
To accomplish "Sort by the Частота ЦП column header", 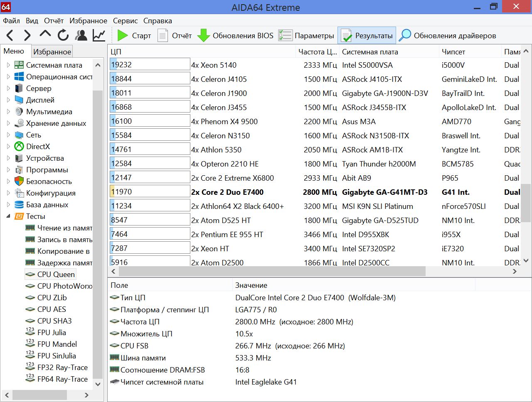I will tap(318, 51).
